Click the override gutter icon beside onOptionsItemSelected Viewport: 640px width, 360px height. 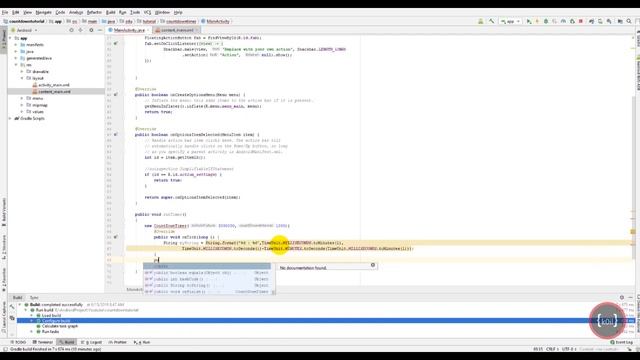pos(116,134)
